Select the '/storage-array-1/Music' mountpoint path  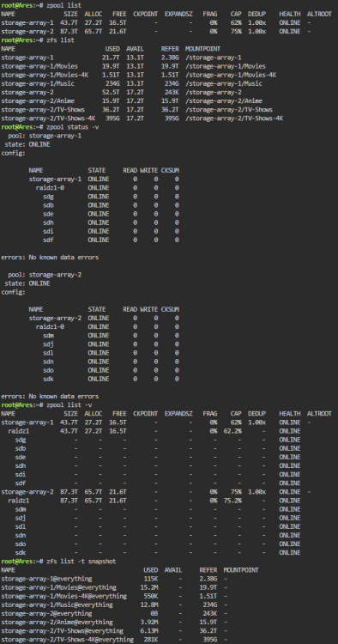(x=224, y=84)
